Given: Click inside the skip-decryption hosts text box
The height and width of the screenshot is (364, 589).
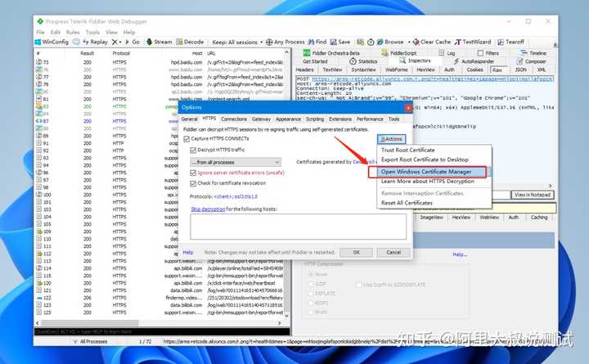Looking at the screenshot, I should click(x=298, y=227).
